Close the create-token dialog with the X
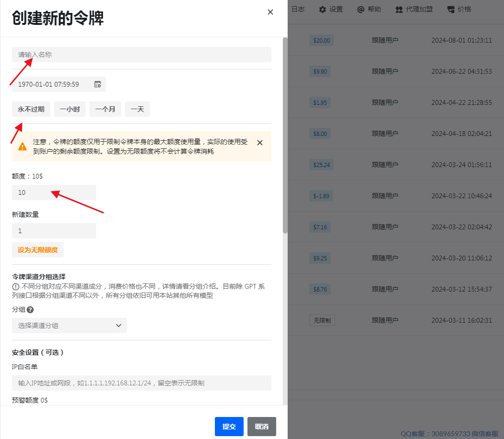Image resolution: width=504 pixels, height=439 pixels. point(270,12)
